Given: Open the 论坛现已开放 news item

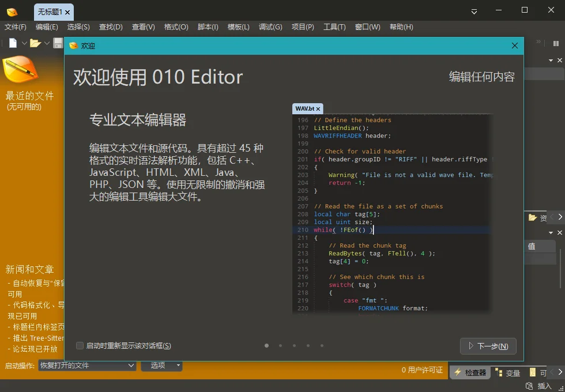Looking at the screenshot, I should [33, 349].
